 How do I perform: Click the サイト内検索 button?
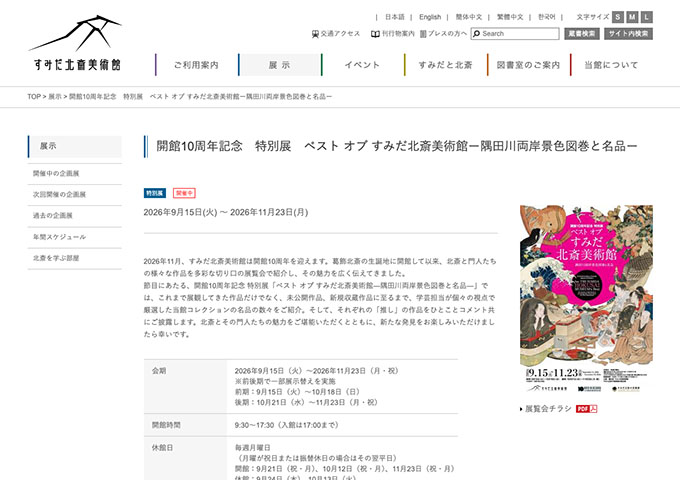coord(628,34)
